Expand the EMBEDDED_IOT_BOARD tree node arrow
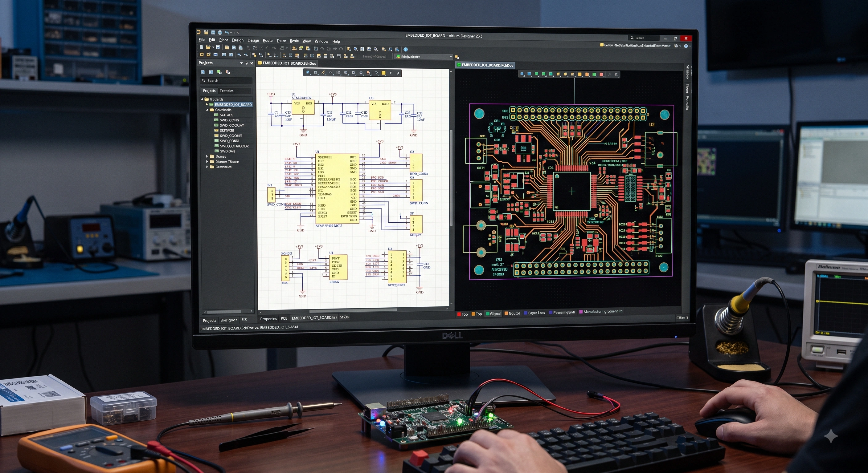The image size is (868, 473). pyautogui.click(x=207, y=104)
